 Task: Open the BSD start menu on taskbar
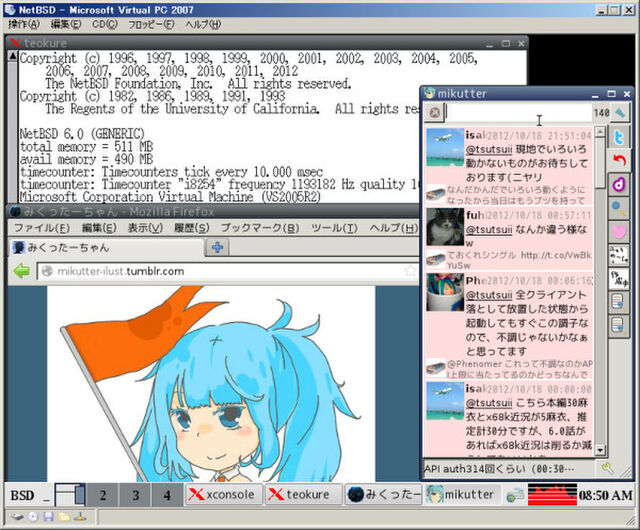pos(22,494)
